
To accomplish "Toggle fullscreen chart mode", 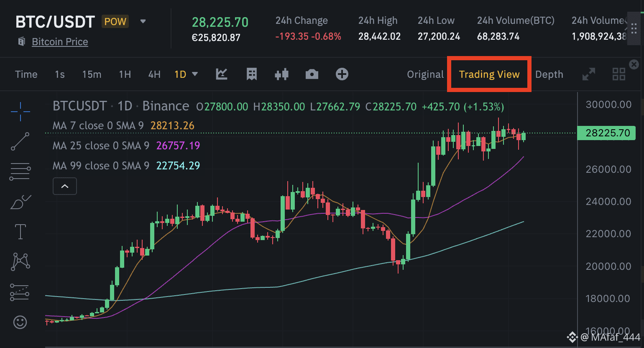I will click(x=588, y=74).
